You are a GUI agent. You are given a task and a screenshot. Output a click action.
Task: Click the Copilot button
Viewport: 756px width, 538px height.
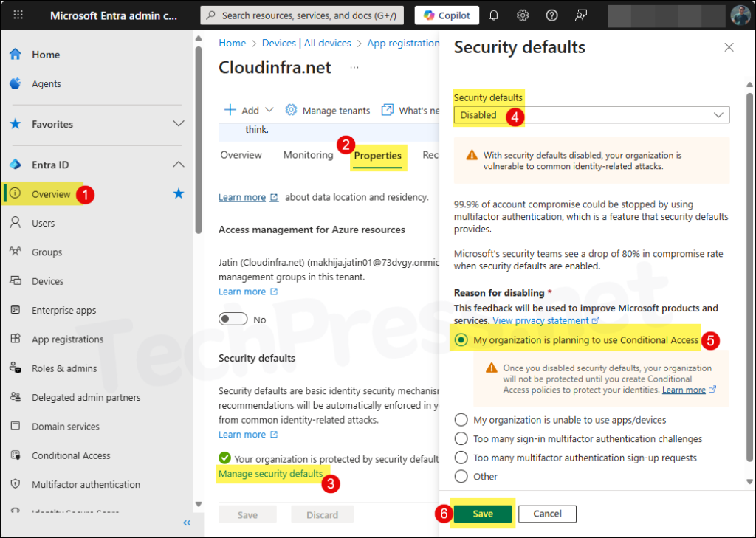tap(447, 15)
